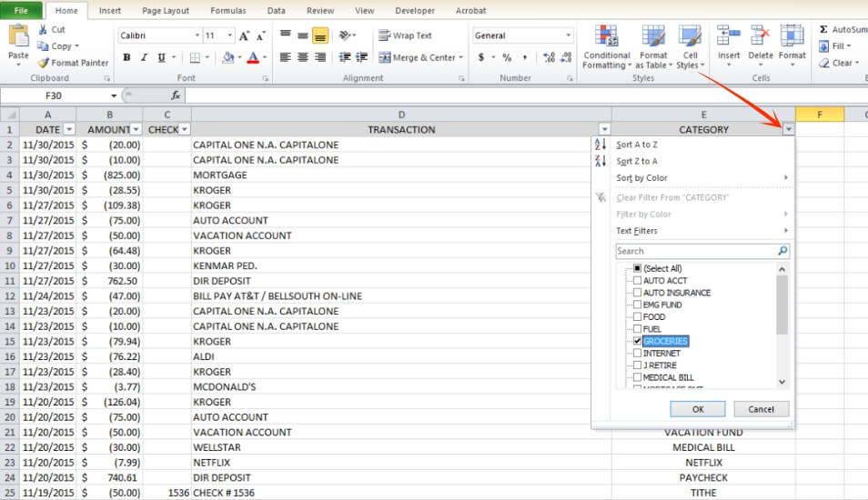The image size is (868, 500).
Task: Check the MEDICAL BILL filter box
Action: [637, 377]
